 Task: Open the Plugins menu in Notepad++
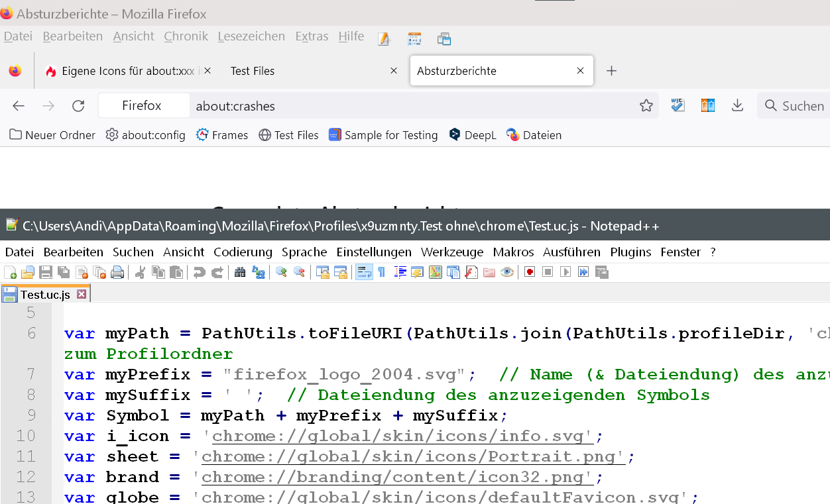(x=630, y=252)
